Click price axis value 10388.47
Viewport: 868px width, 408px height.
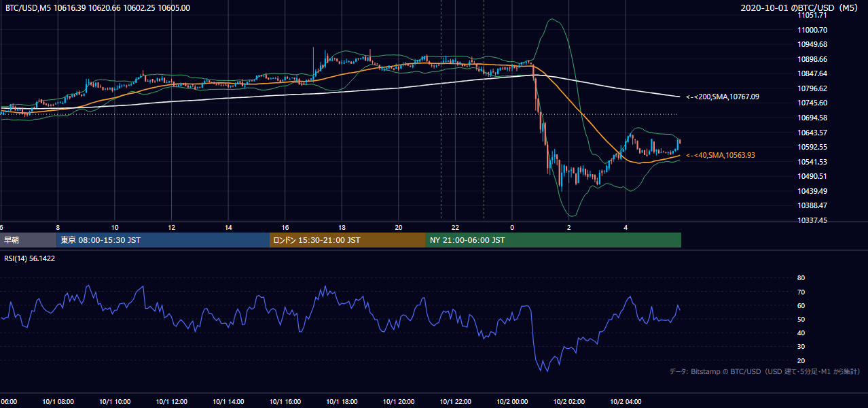[x=813, y=205]
